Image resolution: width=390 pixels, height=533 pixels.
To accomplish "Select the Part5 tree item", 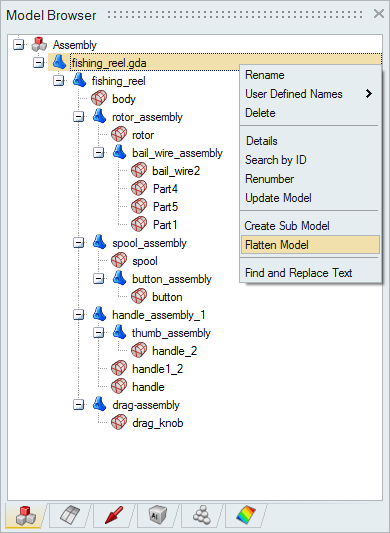I will coord(165,207).
